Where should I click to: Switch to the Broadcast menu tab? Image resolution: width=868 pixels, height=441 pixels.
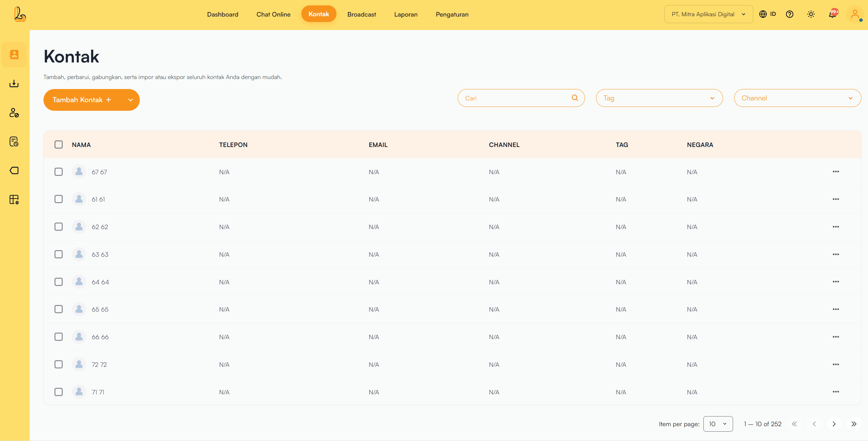pos(361,14)
